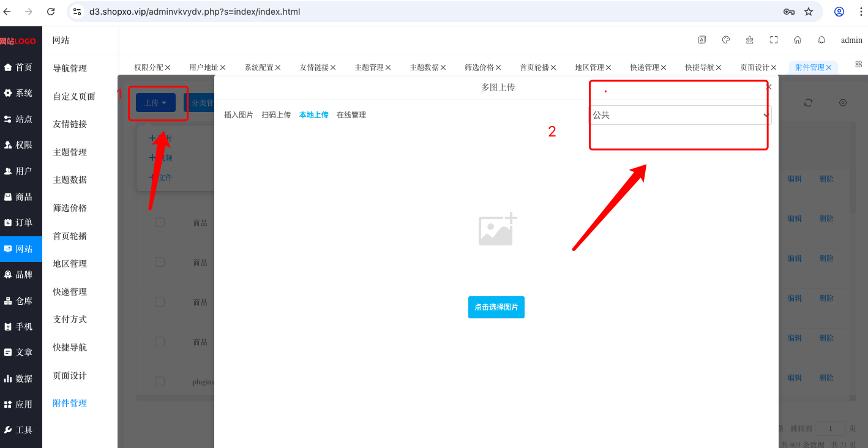
Task: Open the Chrome profile icon
Action: 839,12
